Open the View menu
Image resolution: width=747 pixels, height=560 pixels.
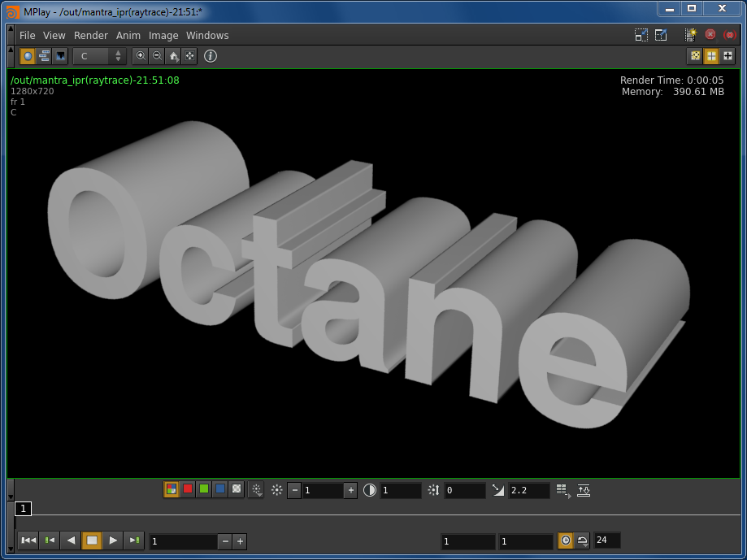click(x=54, y=35)
